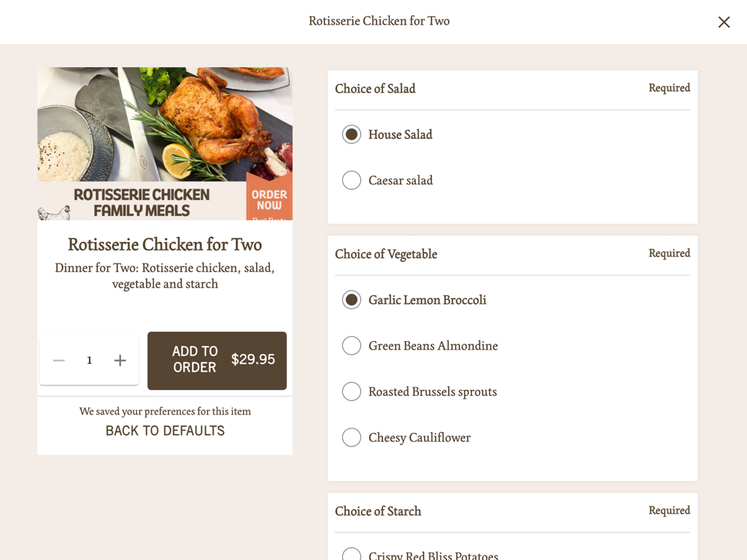Click the Choice of Salad heading

click(x=375, y=89)
